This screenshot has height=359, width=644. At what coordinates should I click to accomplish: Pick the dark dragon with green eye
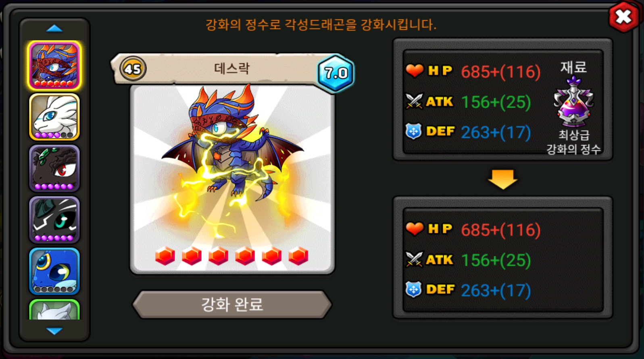coord(54,220)
